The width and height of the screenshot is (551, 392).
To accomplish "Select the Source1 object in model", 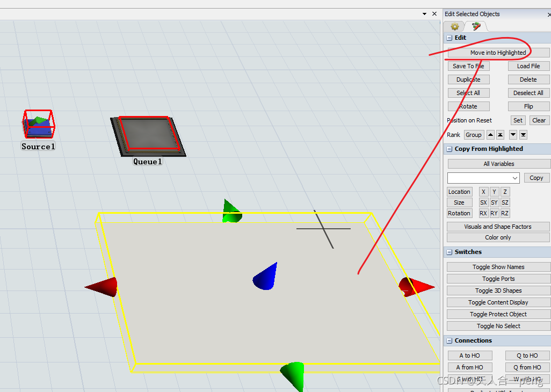I will [38, 124].
